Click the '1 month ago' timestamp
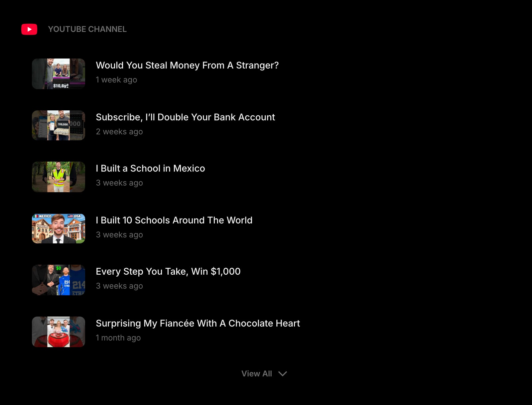This screenshot has height=405, width=532. (x=118, y=338)
